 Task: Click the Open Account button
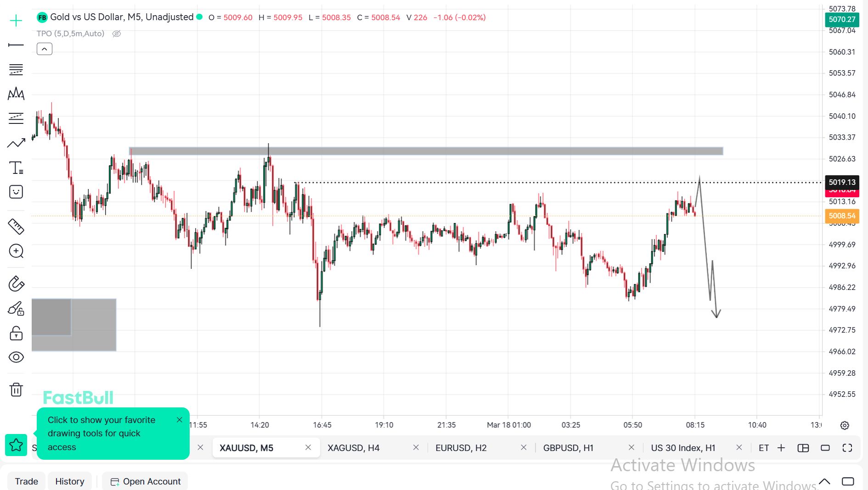point(146,481)
